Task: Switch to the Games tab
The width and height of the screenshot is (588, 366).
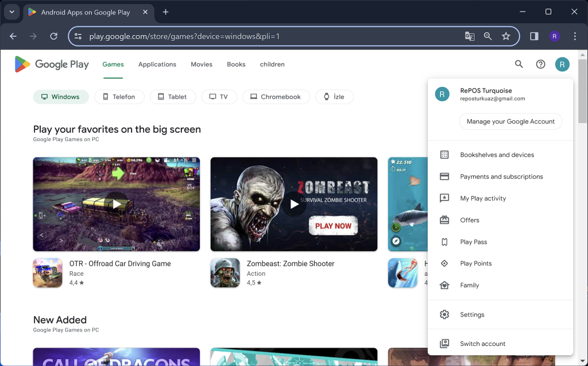Action: [113, 64]
